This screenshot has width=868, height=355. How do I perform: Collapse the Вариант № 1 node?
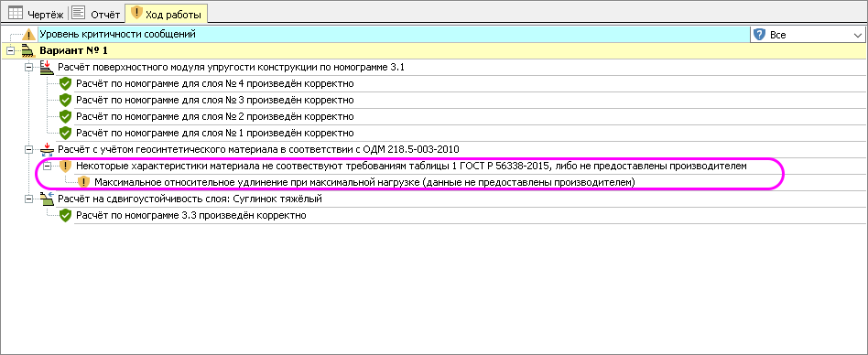pos(9,51)
